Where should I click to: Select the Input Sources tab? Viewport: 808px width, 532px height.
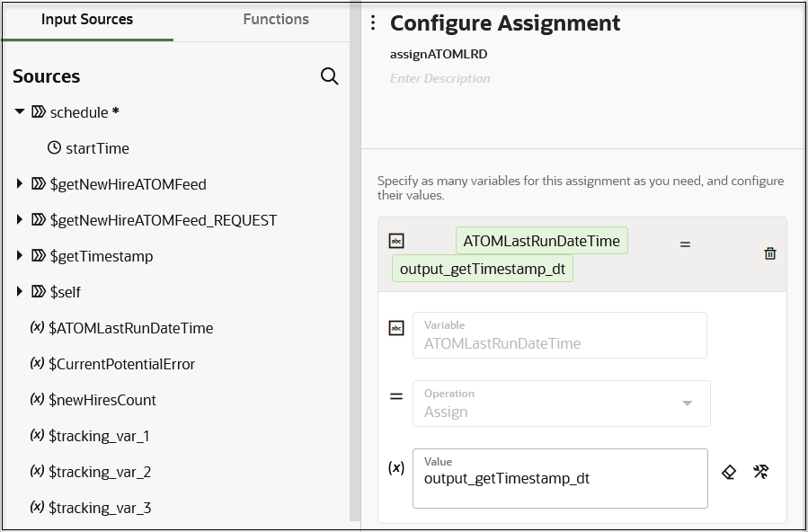pyautogui.click(x=87, y=20)
